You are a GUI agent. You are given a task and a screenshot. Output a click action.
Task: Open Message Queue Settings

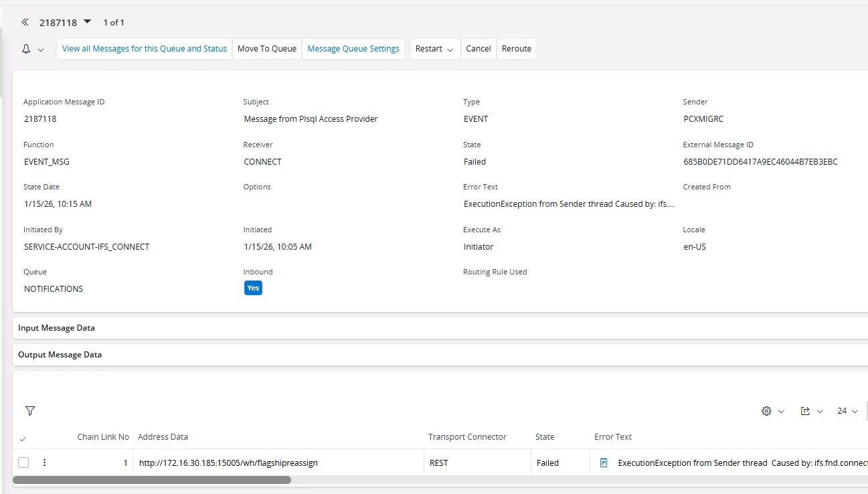[353, 49]
